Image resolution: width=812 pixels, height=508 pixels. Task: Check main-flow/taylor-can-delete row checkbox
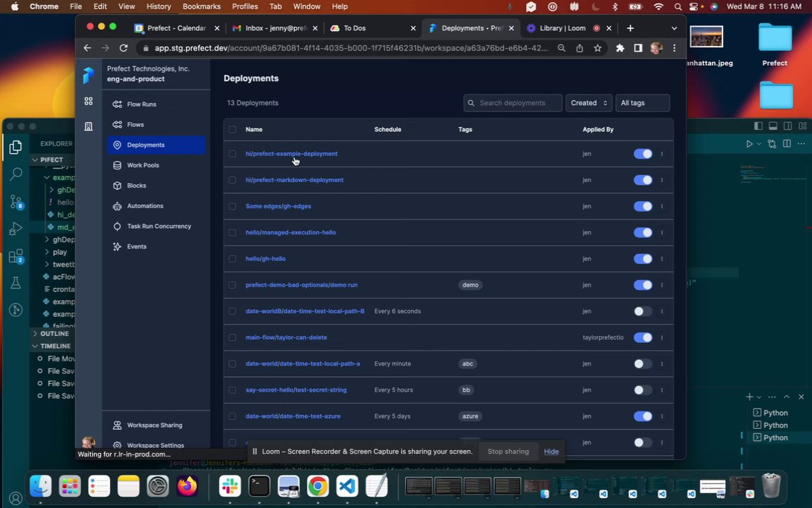click(x=232, y=337)
